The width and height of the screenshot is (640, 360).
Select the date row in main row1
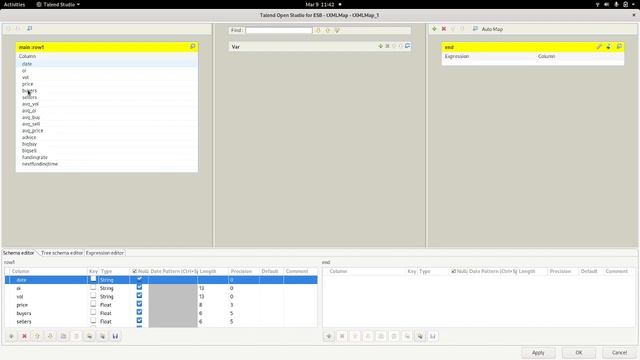107,64
